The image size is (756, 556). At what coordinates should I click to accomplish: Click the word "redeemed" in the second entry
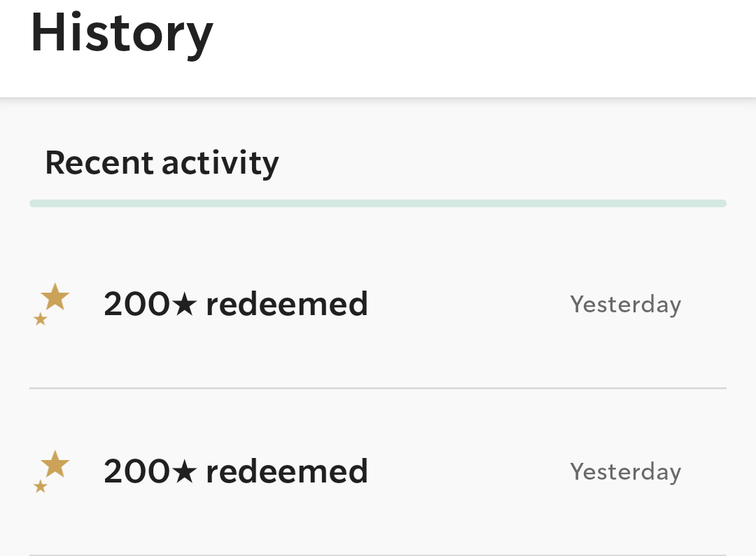287,471
